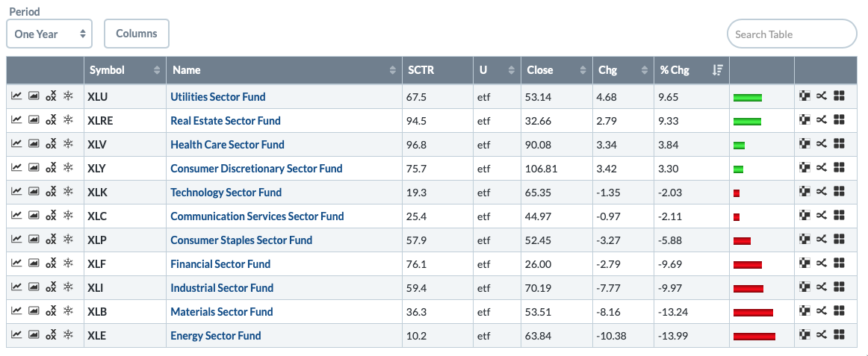This screenshot has height=356, width=868.
Task: Open the point and figure icon for XLV
Action: pos(51,144)
